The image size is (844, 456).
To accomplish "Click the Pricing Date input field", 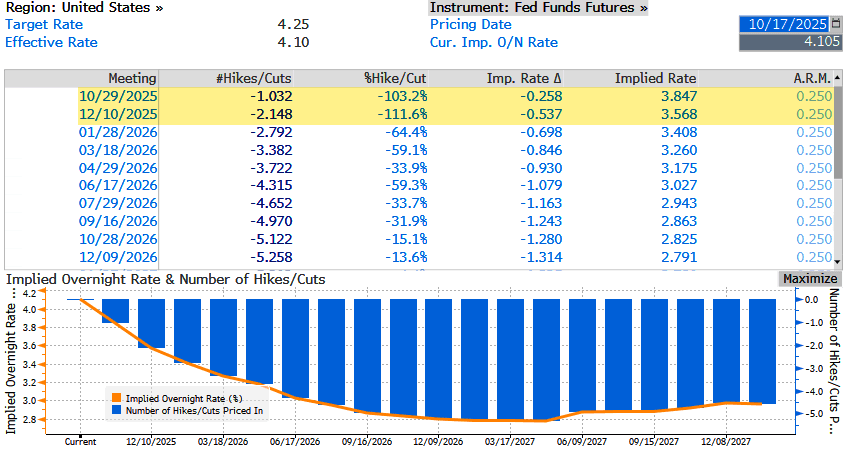I will point(784,23).
